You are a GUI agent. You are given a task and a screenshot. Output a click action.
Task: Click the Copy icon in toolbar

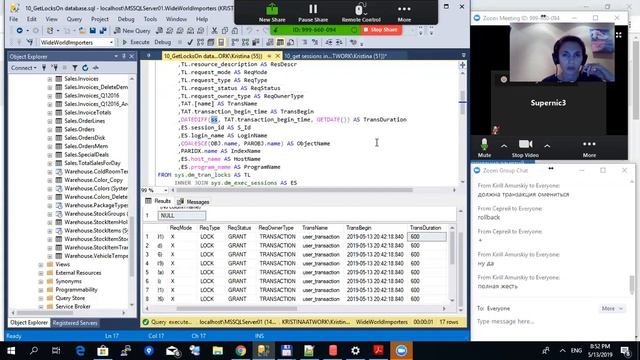pyautogui.click(x=225, y=31)
